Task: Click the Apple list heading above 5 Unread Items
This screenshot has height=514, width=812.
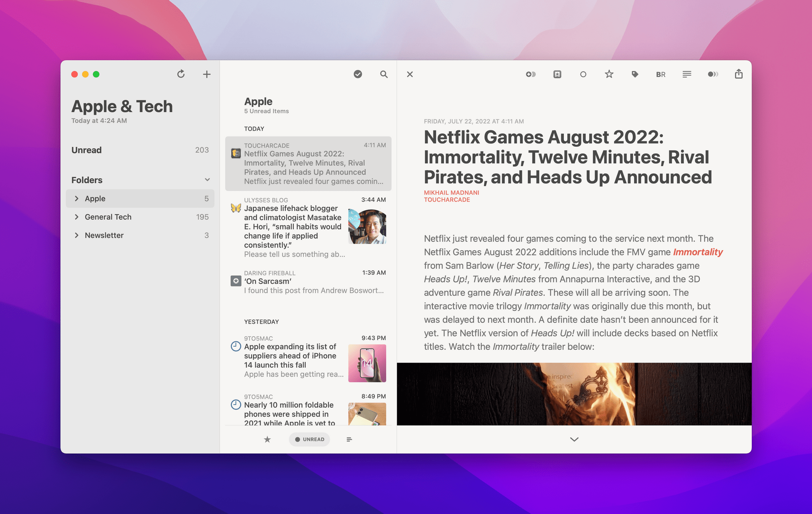Action: [x=258, y=102]
